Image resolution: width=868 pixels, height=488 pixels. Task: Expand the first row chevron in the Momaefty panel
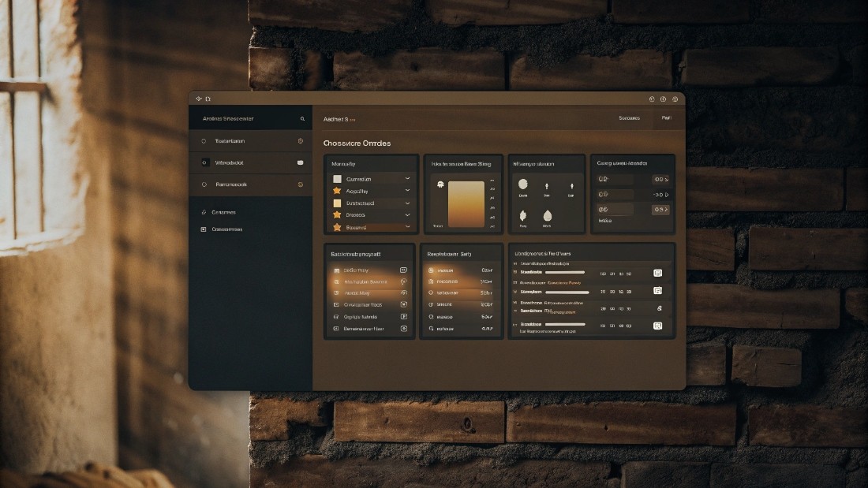pos(407,179)
